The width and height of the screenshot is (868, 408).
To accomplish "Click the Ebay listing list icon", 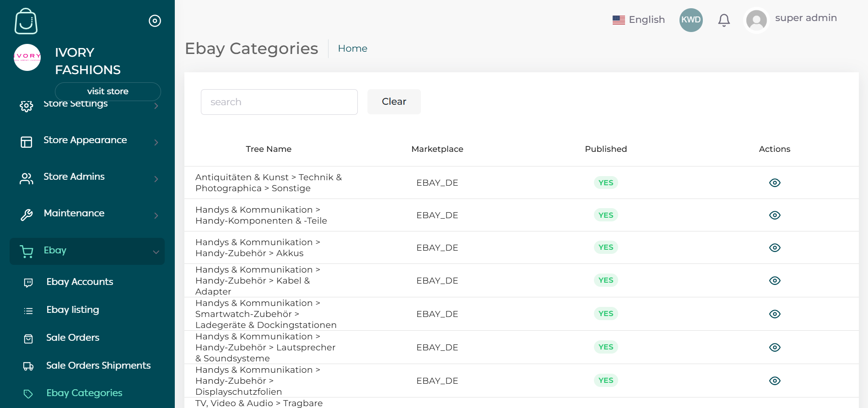I will tap(28, 311).
